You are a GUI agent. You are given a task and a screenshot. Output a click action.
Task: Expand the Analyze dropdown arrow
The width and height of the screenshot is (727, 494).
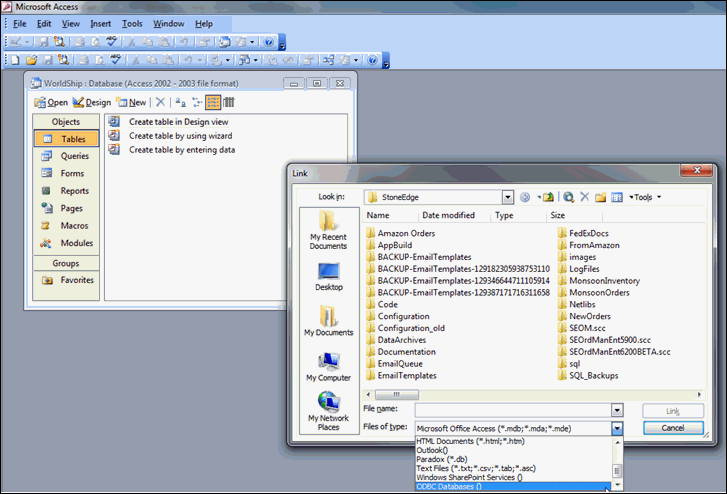[255, 60]
